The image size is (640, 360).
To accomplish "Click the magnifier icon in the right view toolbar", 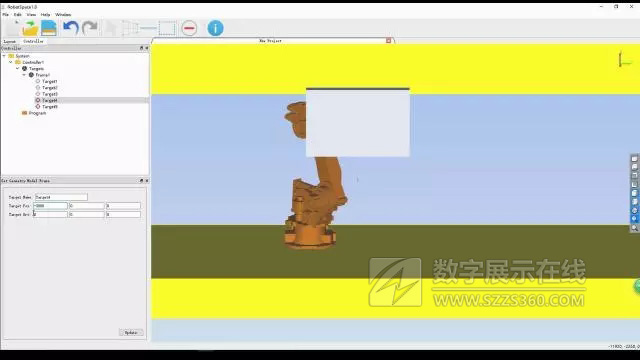I will click(634, 228).
